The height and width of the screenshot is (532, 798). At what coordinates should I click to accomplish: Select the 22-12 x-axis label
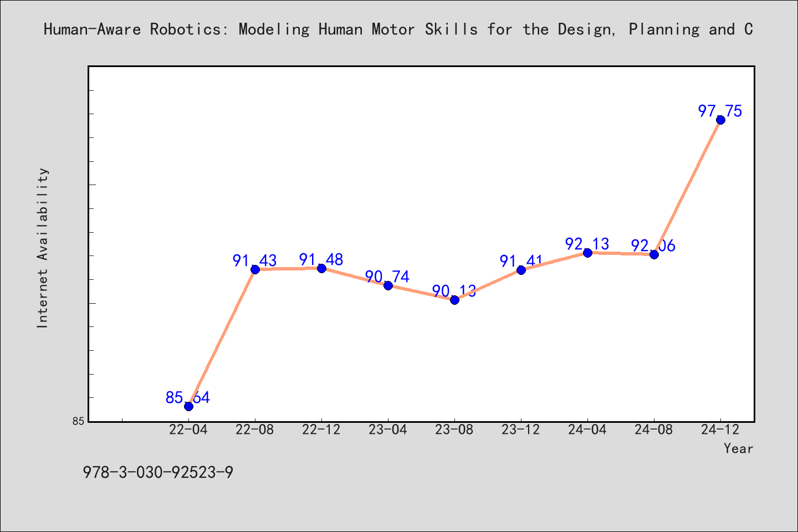pyautogui.click(x=321, y=430)
